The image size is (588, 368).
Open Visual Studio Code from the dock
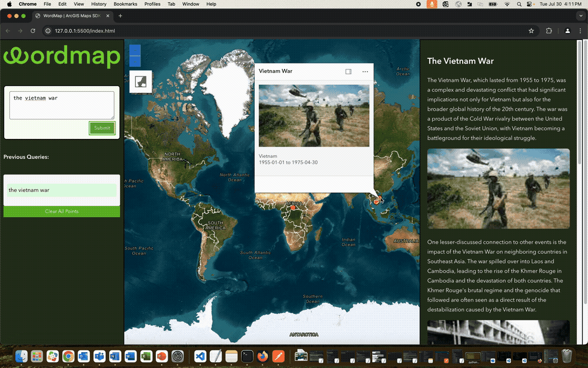click(x=201, y=356)
